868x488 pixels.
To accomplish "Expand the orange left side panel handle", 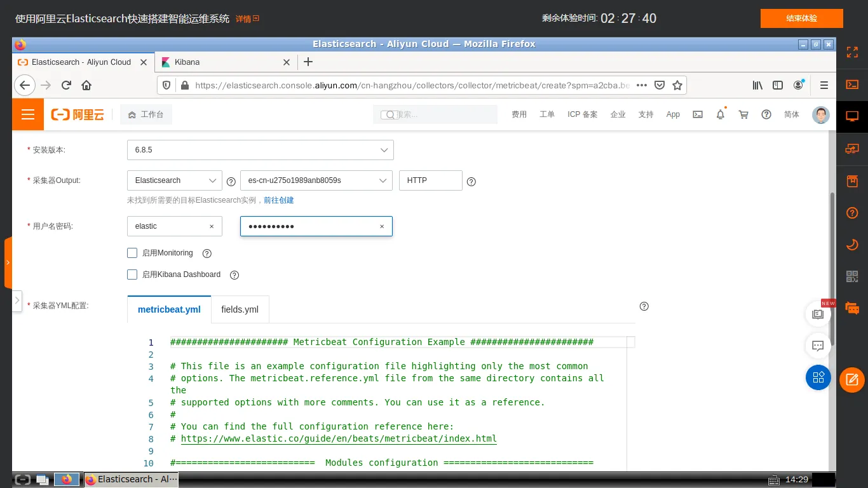I will point(8,262).
